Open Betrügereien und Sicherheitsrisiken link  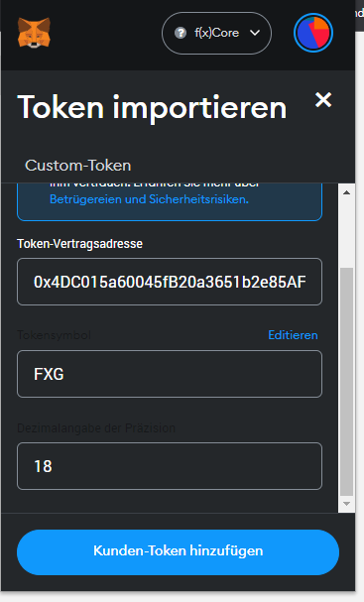(149, 199)
